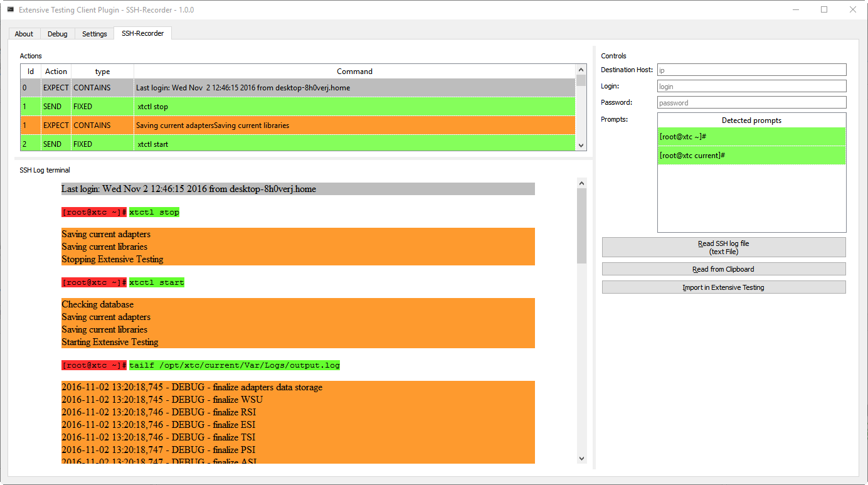Open the About tab

[x=24, y=34]
